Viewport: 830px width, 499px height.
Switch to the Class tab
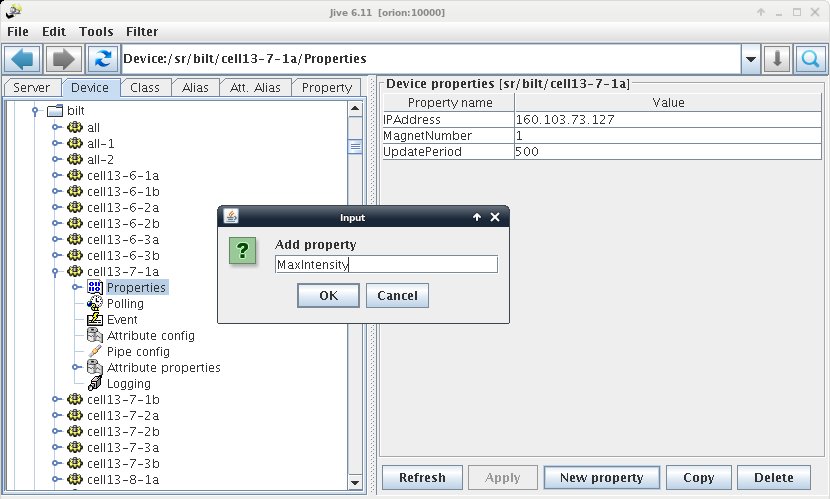(x=145, y=88)
